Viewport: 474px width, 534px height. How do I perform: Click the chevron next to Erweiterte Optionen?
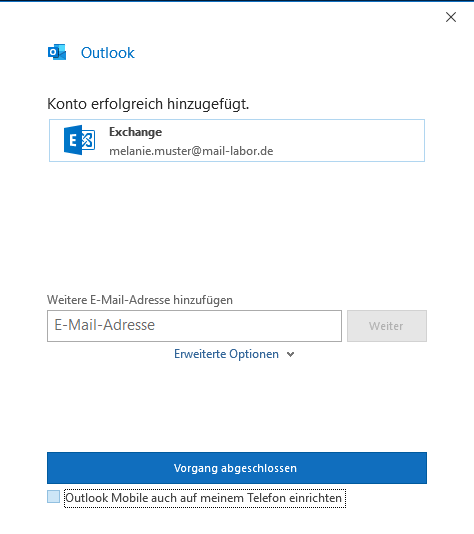[290, 355]
